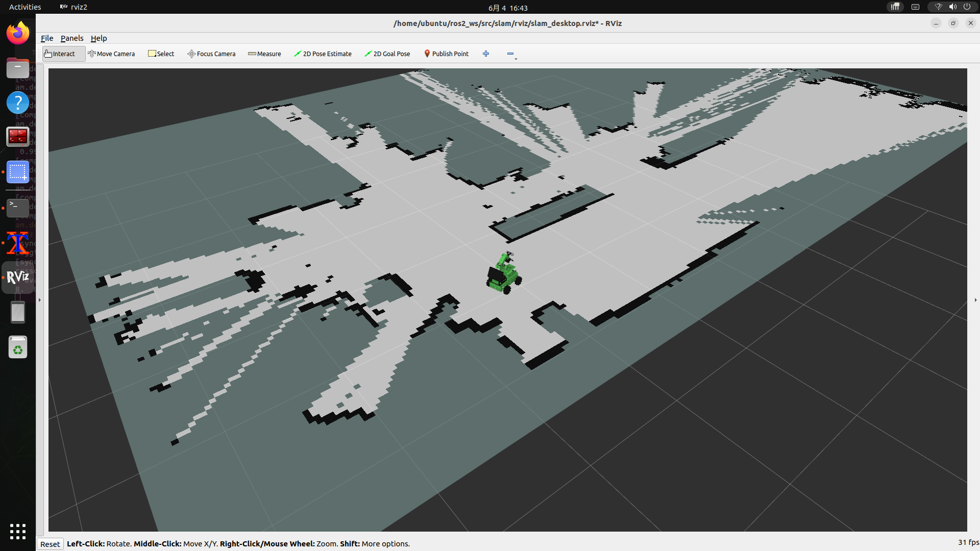Add a new tool with the plus icon

click(486, 54)
